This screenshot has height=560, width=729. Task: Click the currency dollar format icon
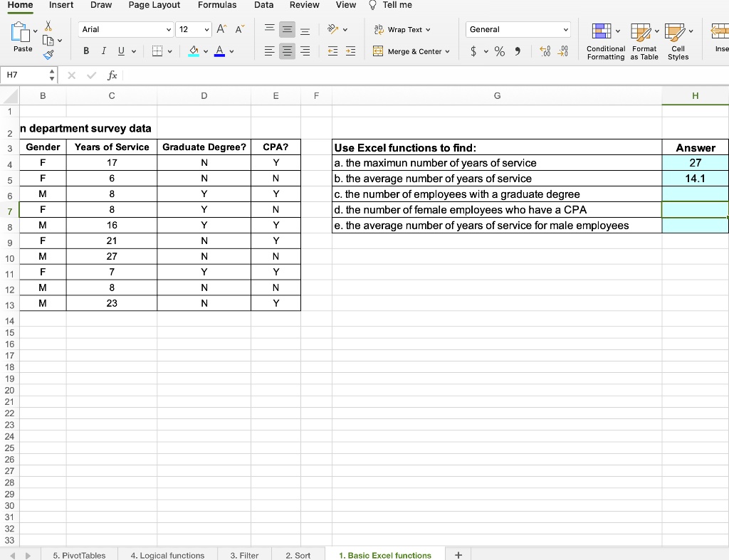(473, 51)
